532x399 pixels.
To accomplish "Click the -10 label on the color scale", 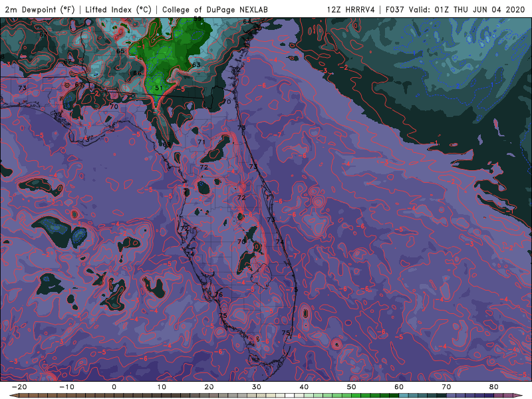I will point(66,387).
